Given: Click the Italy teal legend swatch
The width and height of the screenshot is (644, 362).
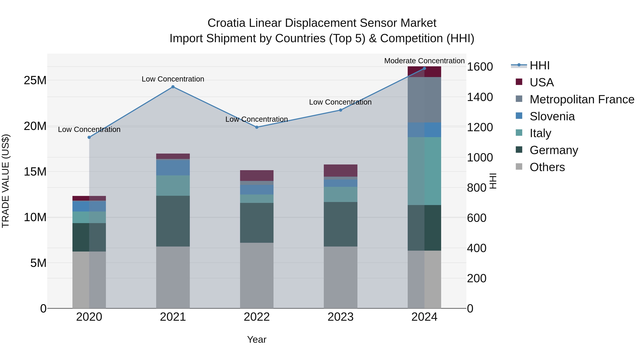Looking at the screenshot, I should (519, 133).
